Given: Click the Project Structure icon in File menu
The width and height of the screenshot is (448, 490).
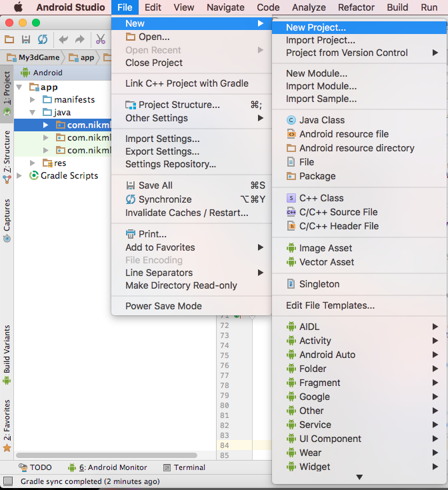Looking at the screenshot, I should 131,105.
